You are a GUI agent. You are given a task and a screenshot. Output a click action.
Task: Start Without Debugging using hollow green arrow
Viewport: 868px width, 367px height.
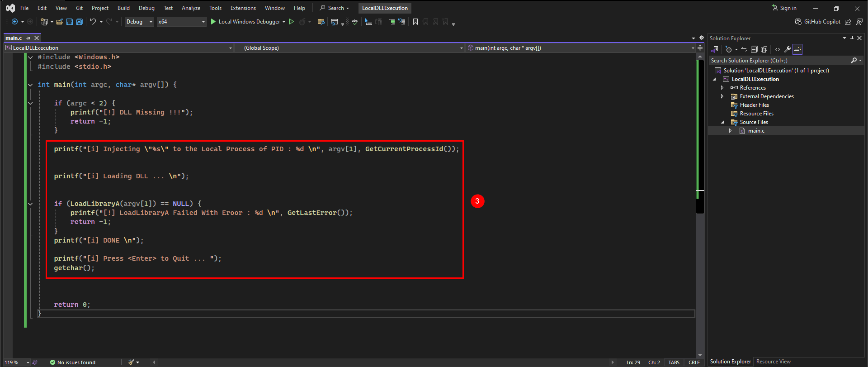click(x=292, y=22)
